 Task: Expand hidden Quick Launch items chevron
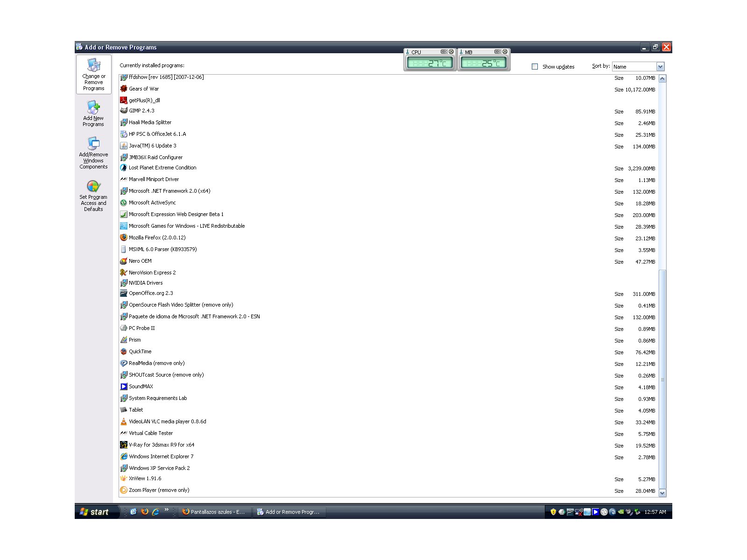[x=166, y=510]
